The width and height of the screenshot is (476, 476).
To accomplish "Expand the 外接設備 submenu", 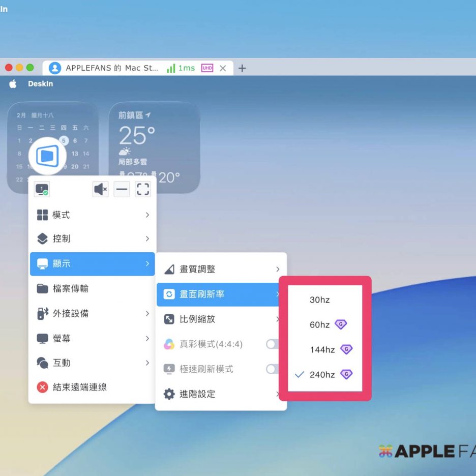I will 92,313.
